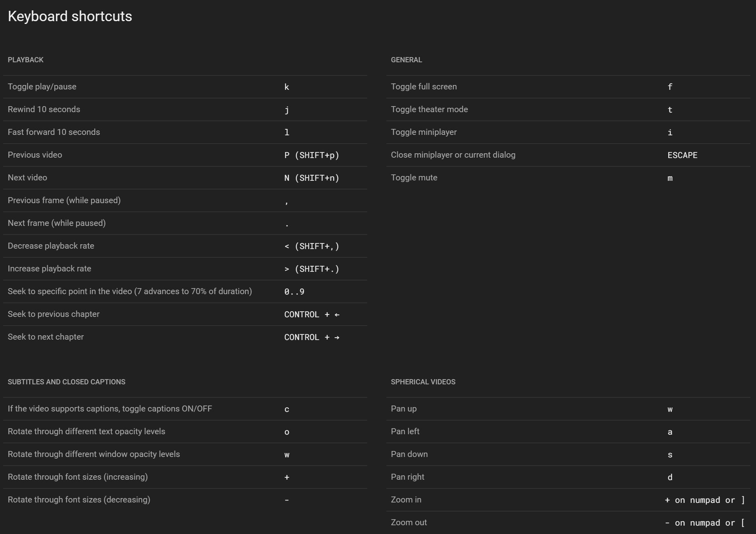Click the 'd' shortcut key value

pyautogui.click(x=670, y=477)
